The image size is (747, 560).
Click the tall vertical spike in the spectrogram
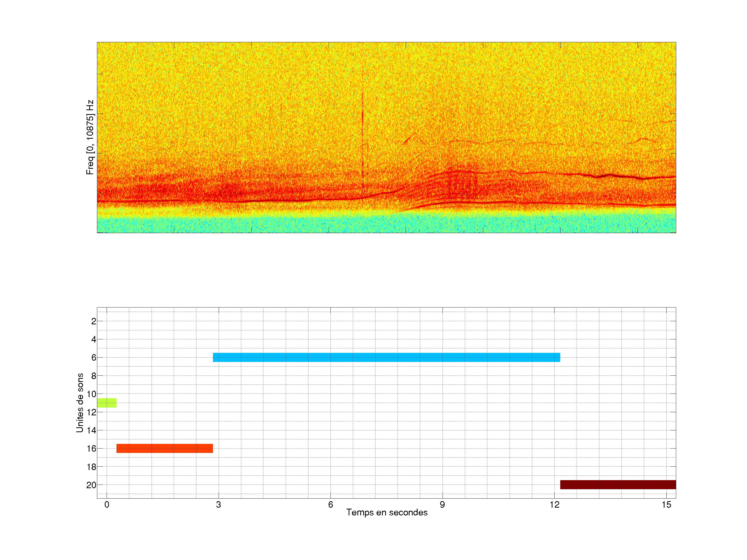tap(362, 135)
